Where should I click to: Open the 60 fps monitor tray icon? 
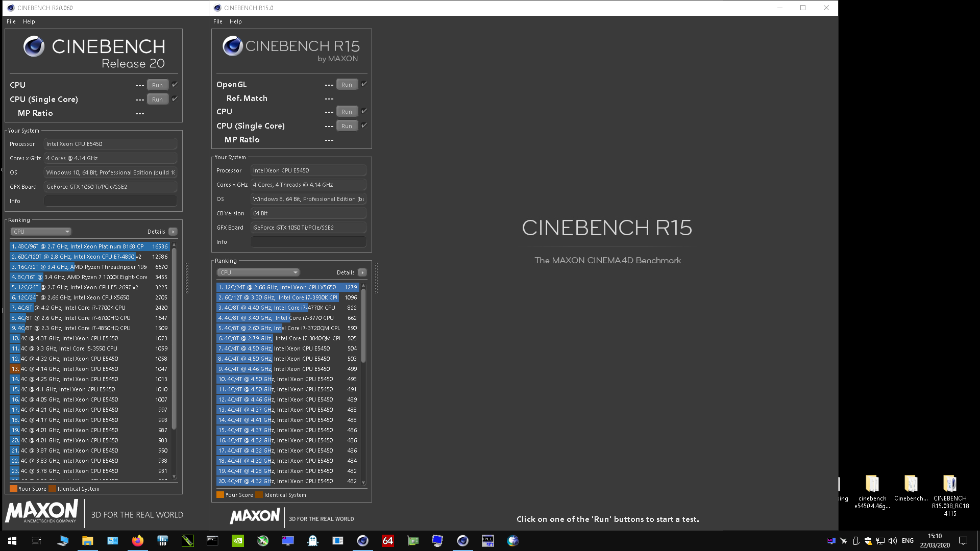831,541
